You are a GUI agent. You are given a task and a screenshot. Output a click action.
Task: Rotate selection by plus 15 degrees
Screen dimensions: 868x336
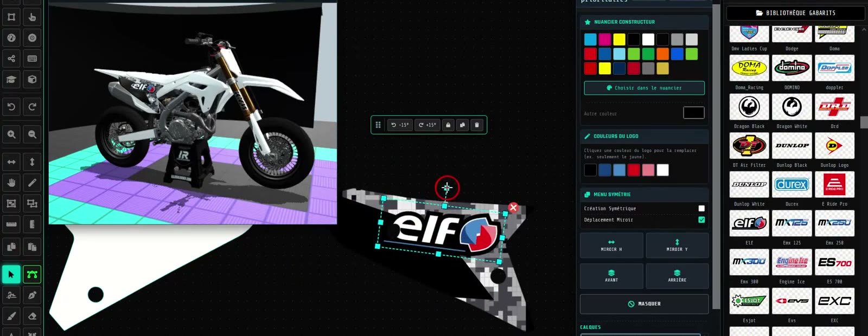tap(427, 125)
